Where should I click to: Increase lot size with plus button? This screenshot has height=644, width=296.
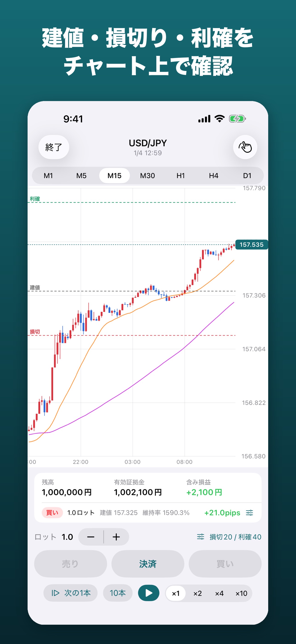pos(116,537)
